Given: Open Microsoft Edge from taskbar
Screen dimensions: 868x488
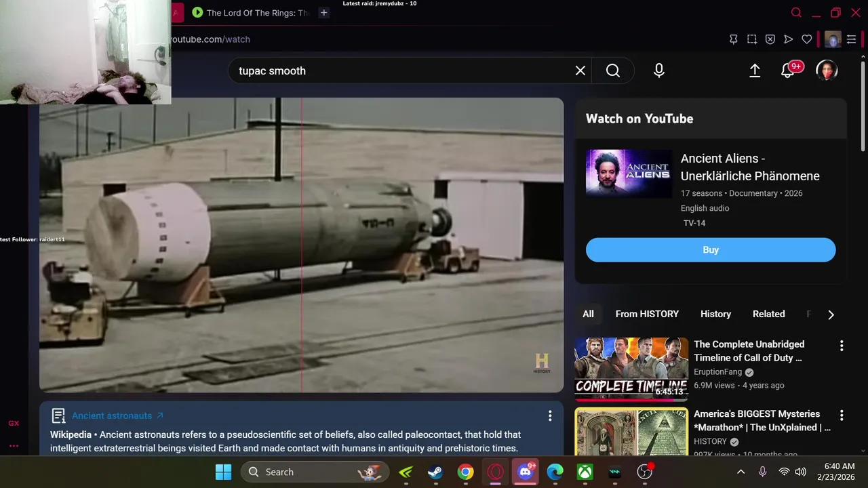Looking at the screenshot, I should pyautogui.click(x=555, y=472).
